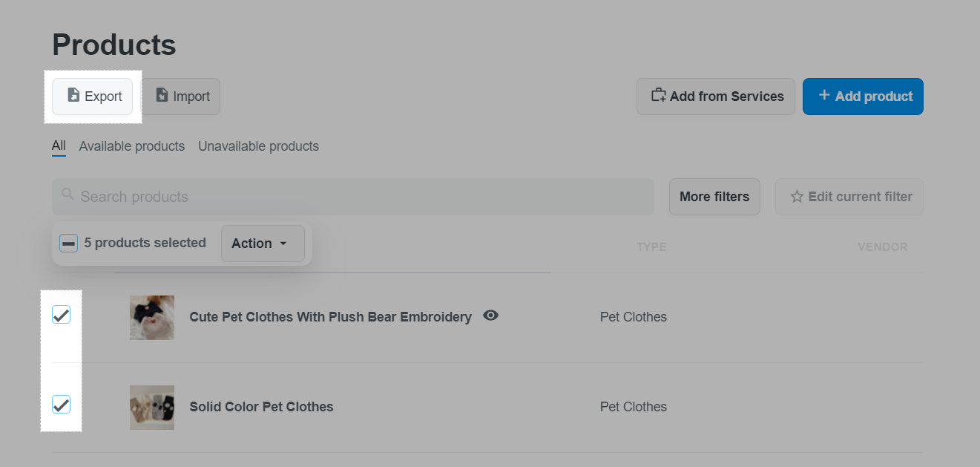Switch to the Unavailable products tab

click(x=258, y=146)
